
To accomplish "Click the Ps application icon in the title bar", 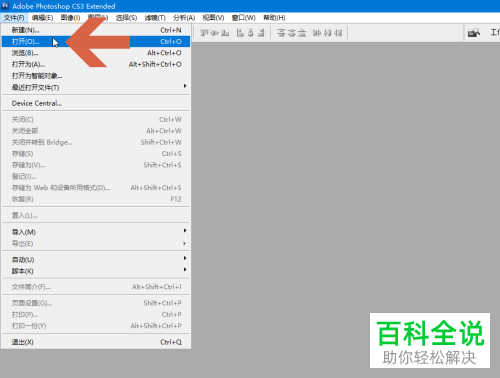I will 5,6.
